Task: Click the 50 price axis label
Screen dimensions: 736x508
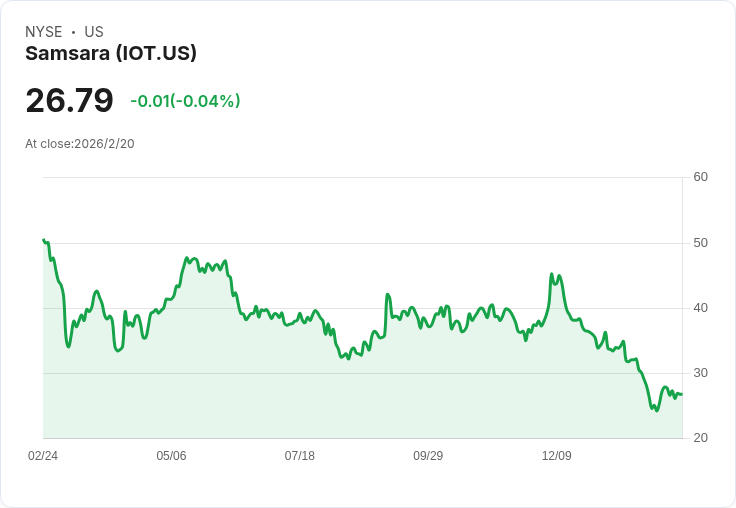Action: (700, 243)
